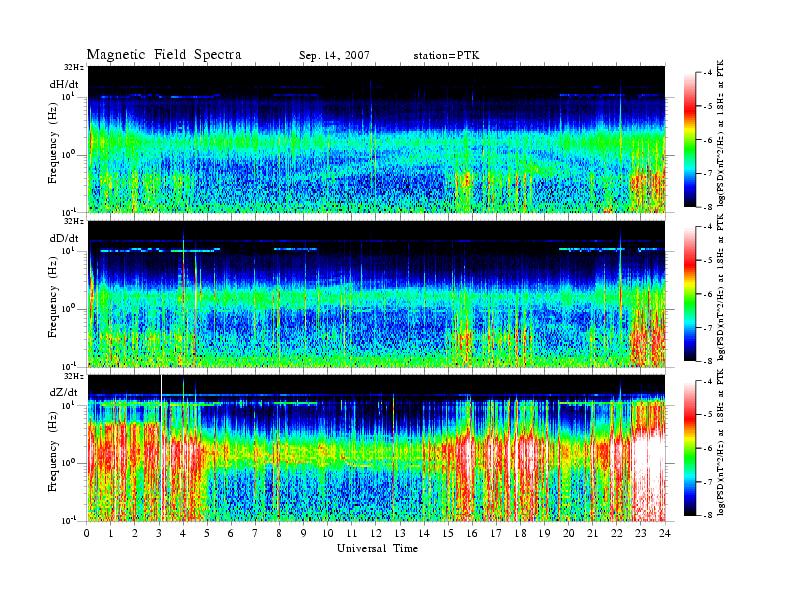This screenshot has height=612, width=792.
Task: Click hour "9" on the time axis
Action: tap(303, 533)
